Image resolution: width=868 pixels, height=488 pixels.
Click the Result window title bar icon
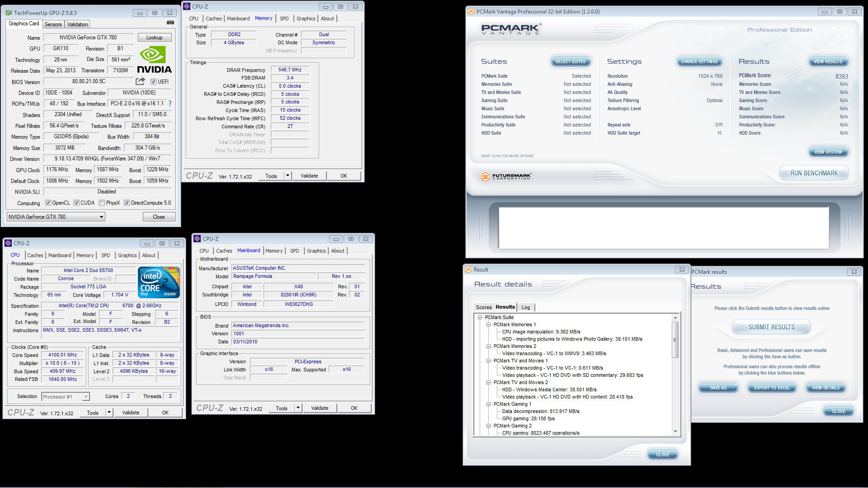tap(468, 269)
